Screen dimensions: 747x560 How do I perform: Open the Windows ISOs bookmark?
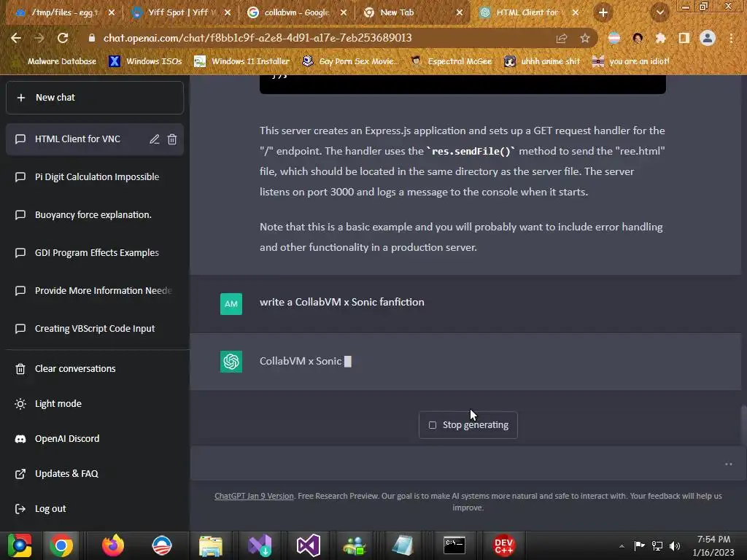pyautogui.click(x=145, y=61)
